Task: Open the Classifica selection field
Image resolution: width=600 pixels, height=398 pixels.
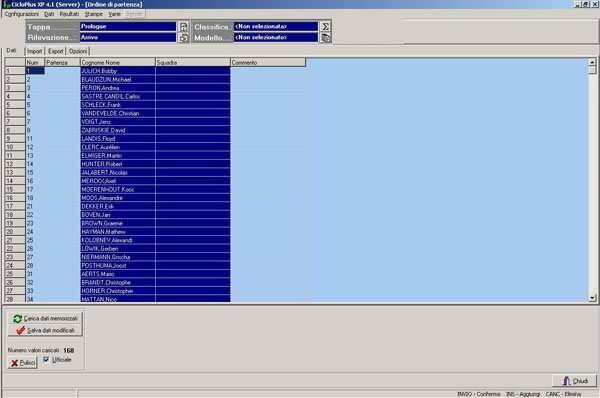Action: pos(276,26)
